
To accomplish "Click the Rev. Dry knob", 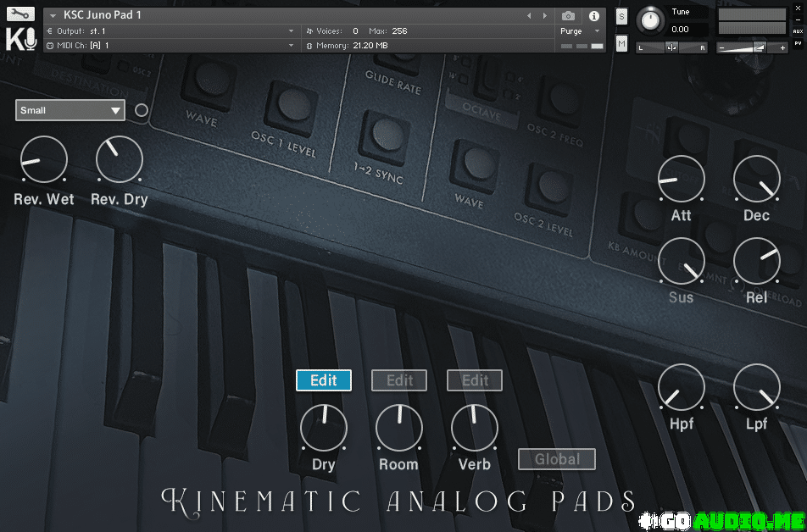I will 120,159.
